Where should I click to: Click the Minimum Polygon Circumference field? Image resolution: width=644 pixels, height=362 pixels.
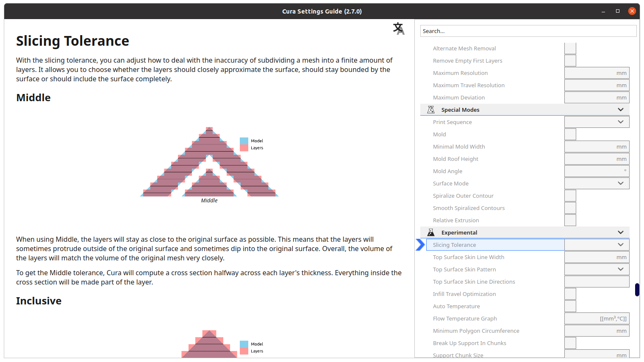pyautogui.click(x=597, y=331)
